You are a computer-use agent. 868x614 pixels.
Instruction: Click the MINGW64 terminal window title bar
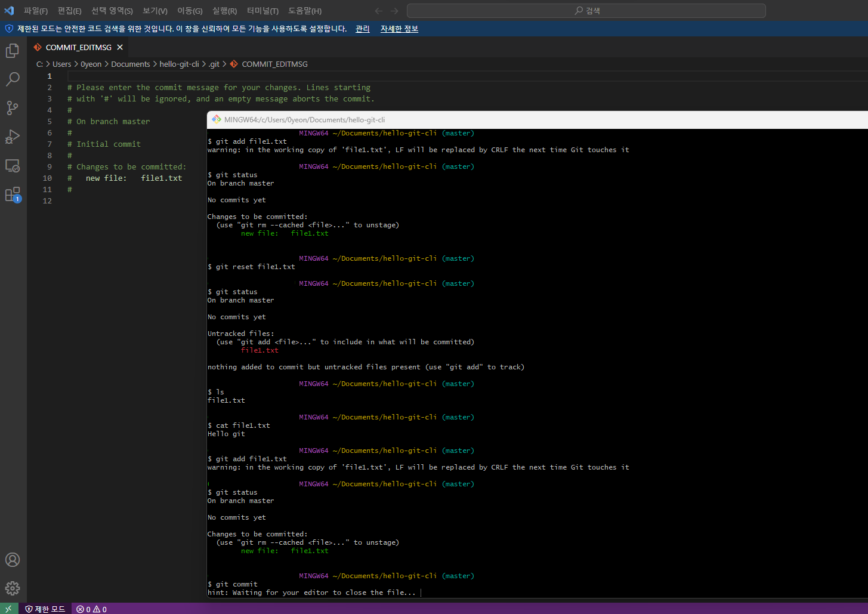(x=537, y=119)
